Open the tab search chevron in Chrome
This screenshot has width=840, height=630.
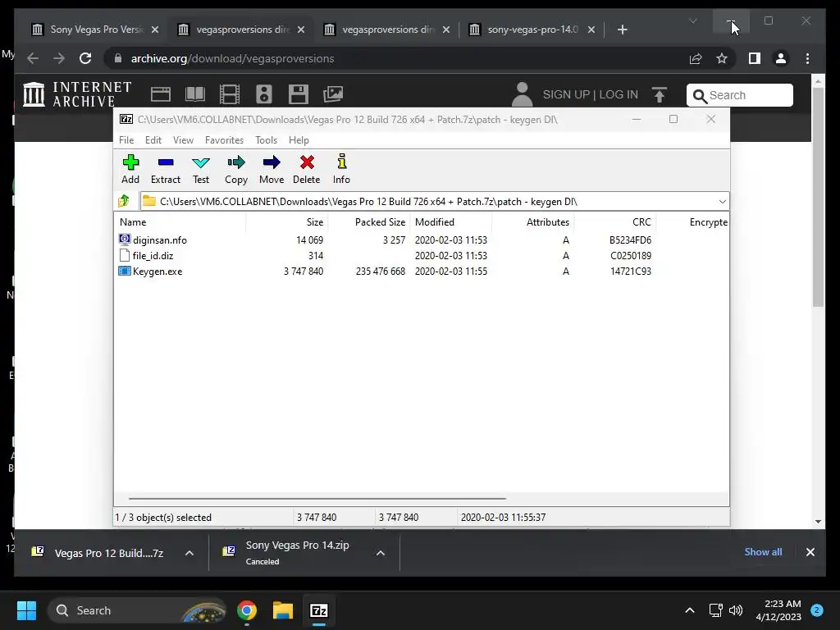click(692, 21)
